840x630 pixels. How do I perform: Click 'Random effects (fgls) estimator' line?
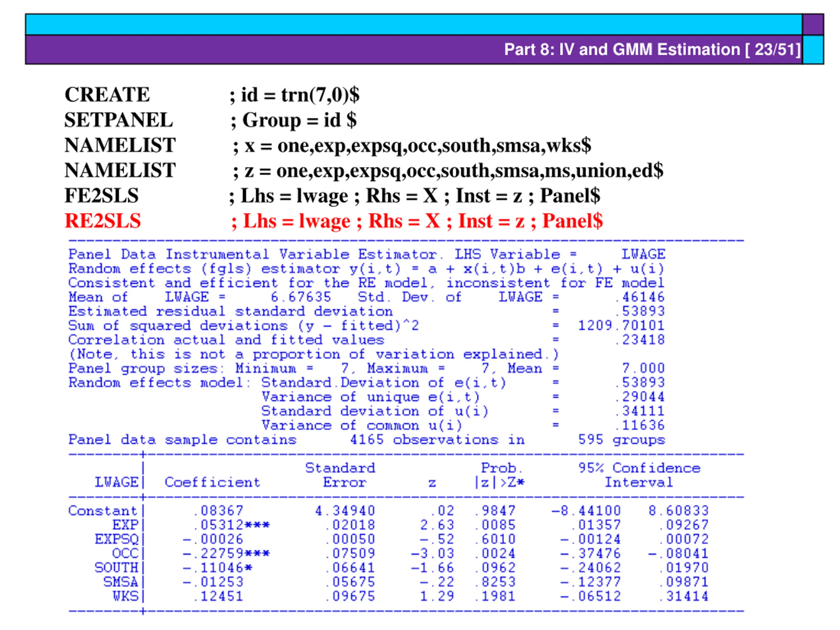pyautogui.click(x=366, y=268)
